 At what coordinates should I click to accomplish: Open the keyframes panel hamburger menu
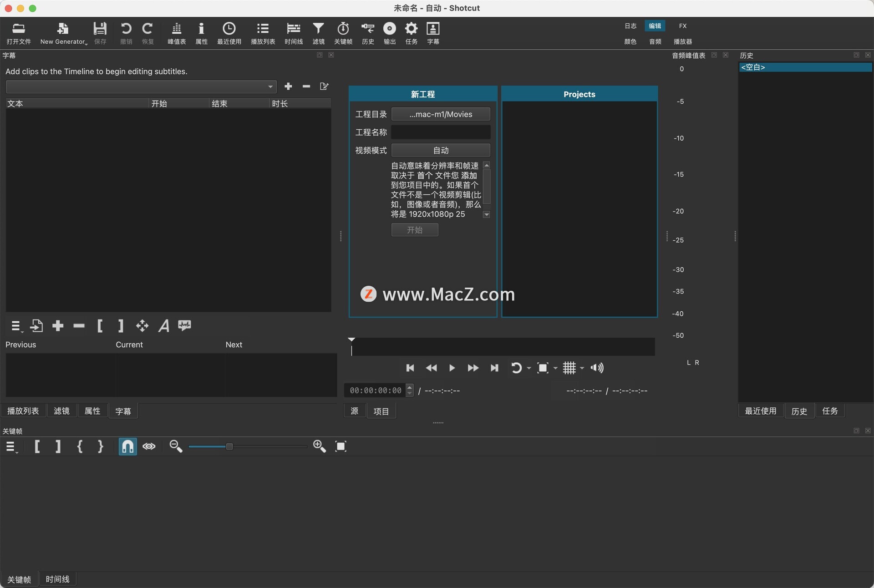(x=11, y=447)
